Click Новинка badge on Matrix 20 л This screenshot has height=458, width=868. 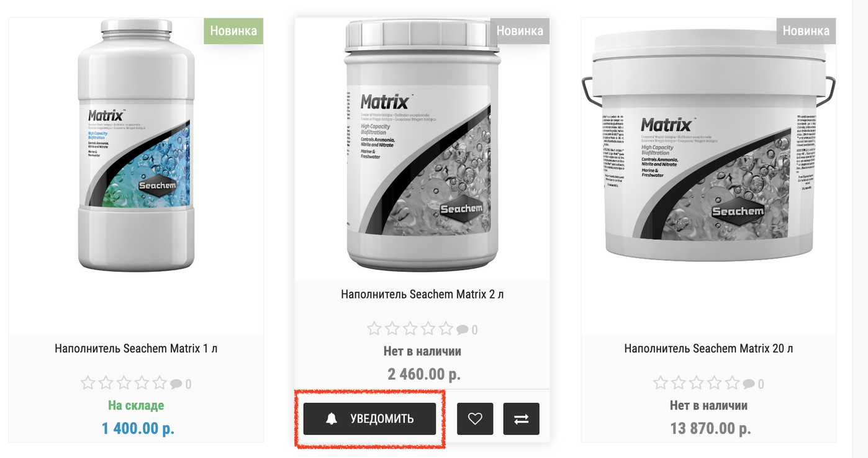pyautogui.click(x=806, y=31)
